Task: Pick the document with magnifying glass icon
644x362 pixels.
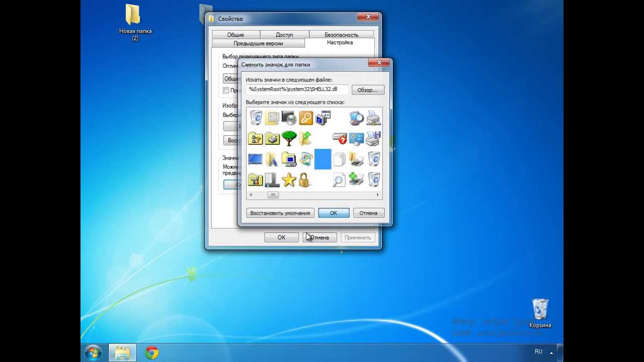Action: [340, 179]
